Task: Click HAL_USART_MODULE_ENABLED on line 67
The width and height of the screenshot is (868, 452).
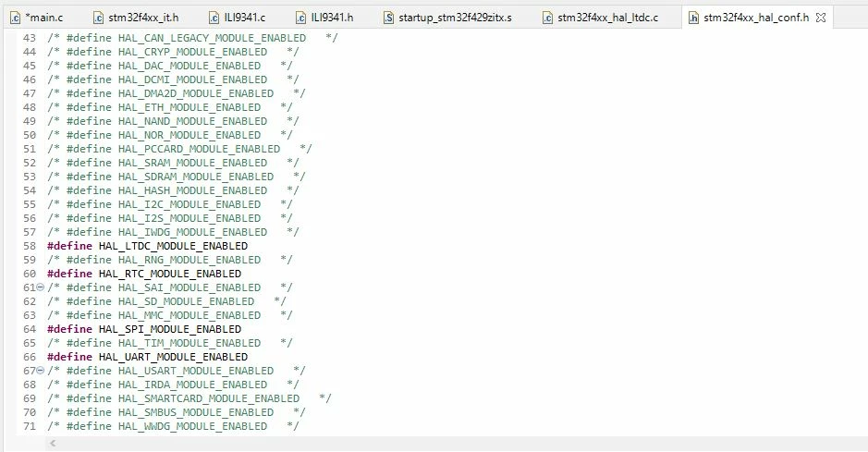Action: pyautogui.click(x=196, y=371)
